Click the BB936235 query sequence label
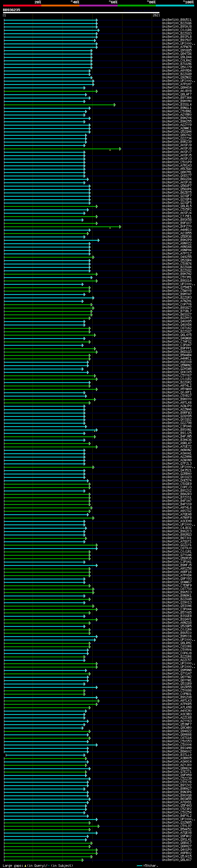Image resolution: width=197 pixels, height=868 pixels. point(11,10)
